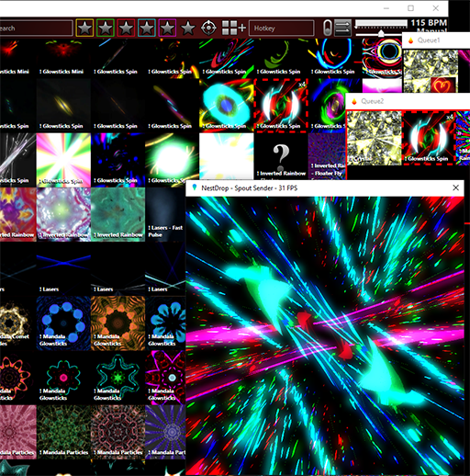Select the pale purple Inverted Rainbow preset

(63, 214)
